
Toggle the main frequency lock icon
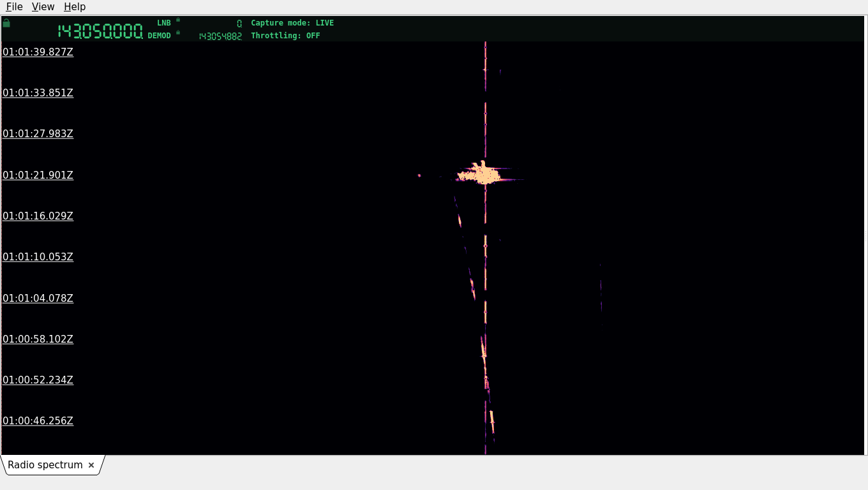coord(6,23)
